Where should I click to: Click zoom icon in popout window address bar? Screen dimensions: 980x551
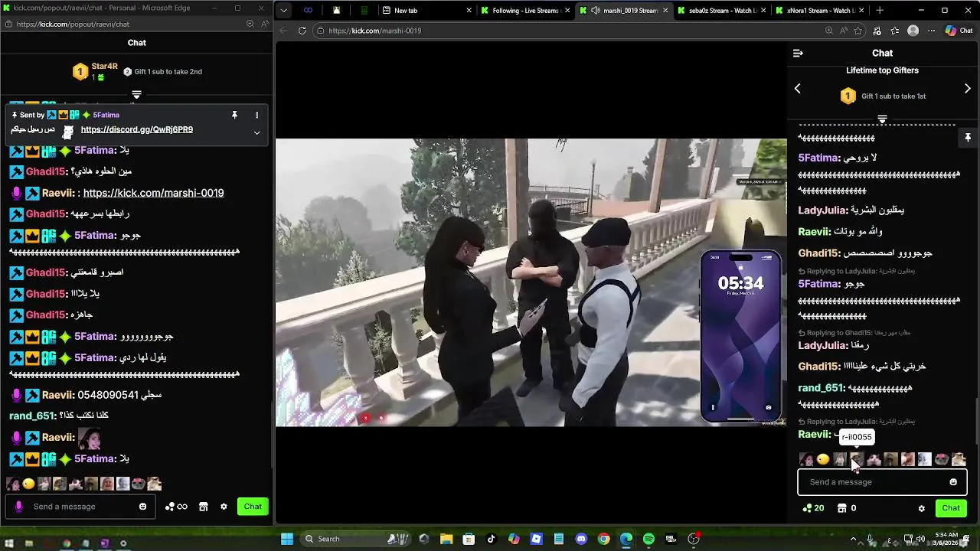[x=250, y=24]
